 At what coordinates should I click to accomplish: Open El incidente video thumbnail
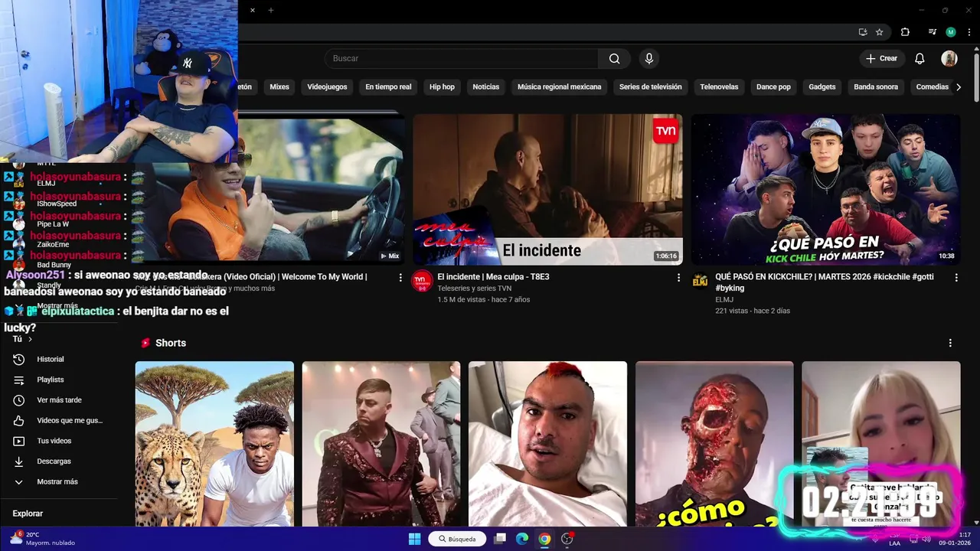(x=547, y=190)
